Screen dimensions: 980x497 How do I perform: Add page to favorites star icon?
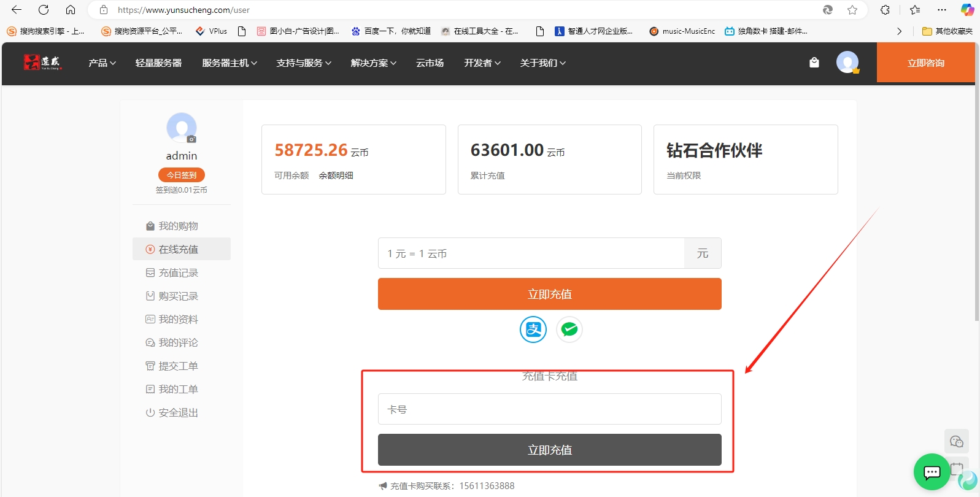[852, 10]
